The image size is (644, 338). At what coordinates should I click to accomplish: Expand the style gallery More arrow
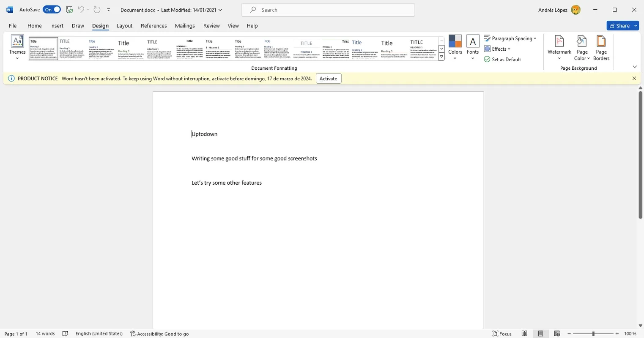click(x=441, y=57)
